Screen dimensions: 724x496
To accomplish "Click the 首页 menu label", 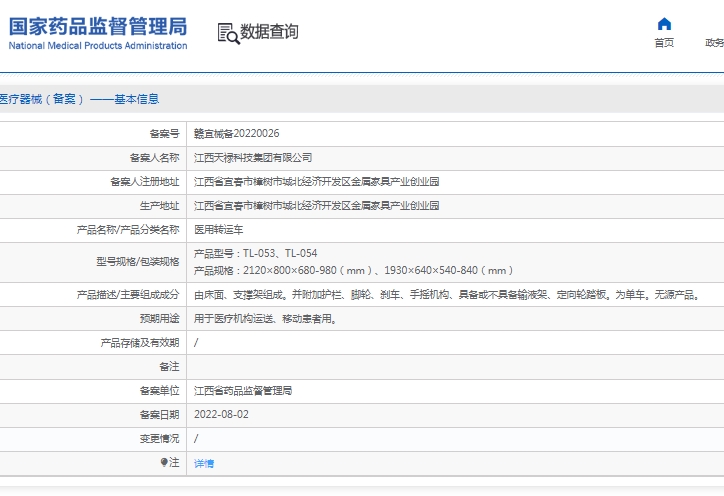I will tap(664, 43).
